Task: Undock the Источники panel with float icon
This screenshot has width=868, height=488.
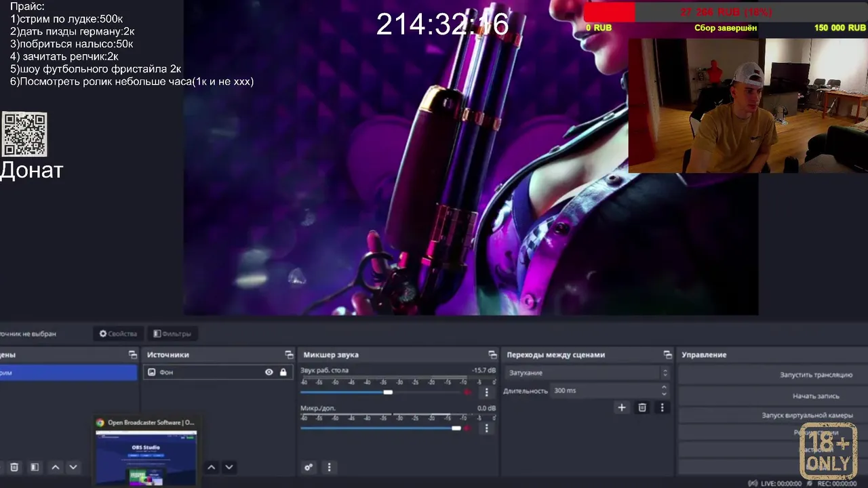Action: [290, 354]
